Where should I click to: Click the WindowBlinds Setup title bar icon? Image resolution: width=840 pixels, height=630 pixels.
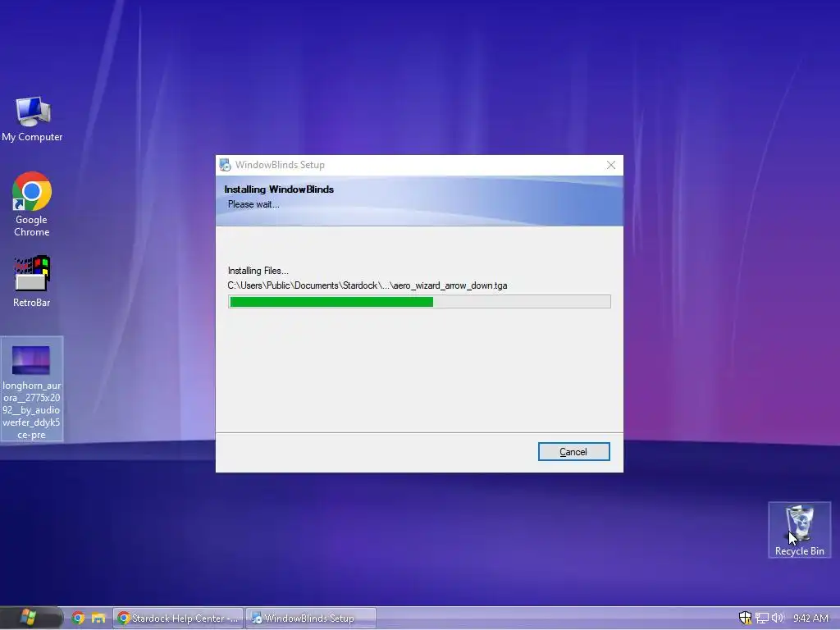click(225, 165)
